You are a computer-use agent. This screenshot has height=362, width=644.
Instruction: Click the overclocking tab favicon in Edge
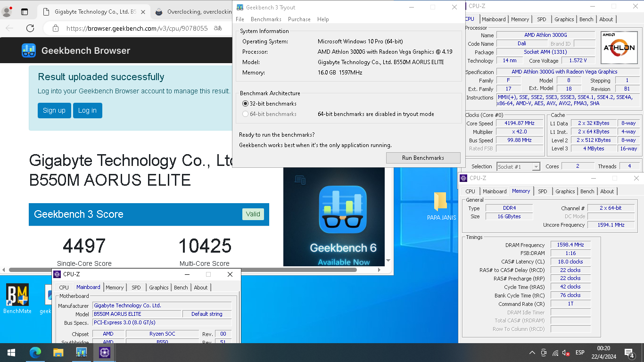click(x=159, y=12)
